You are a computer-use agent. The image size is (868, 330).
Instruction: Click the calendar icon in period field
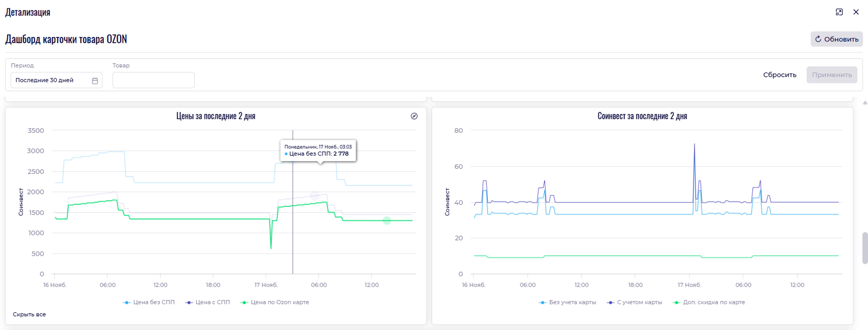click(x=95, y=80)
